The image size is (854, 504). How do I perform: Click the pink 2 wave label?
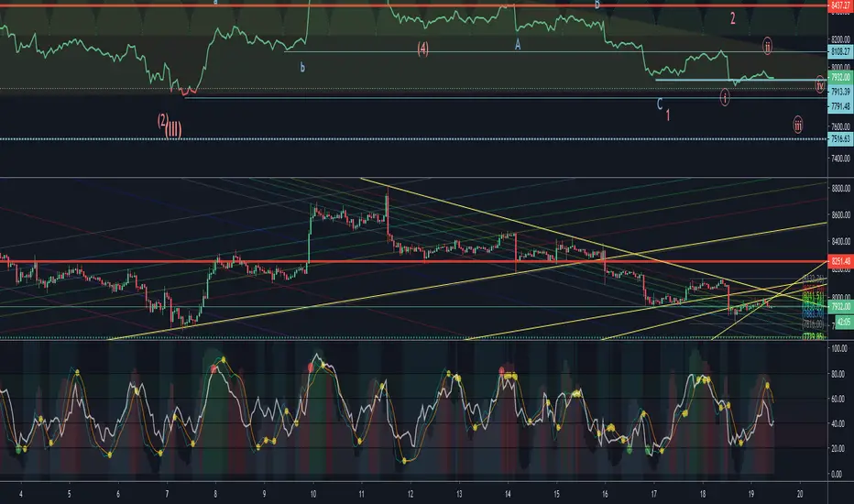[x=732, y=17]
